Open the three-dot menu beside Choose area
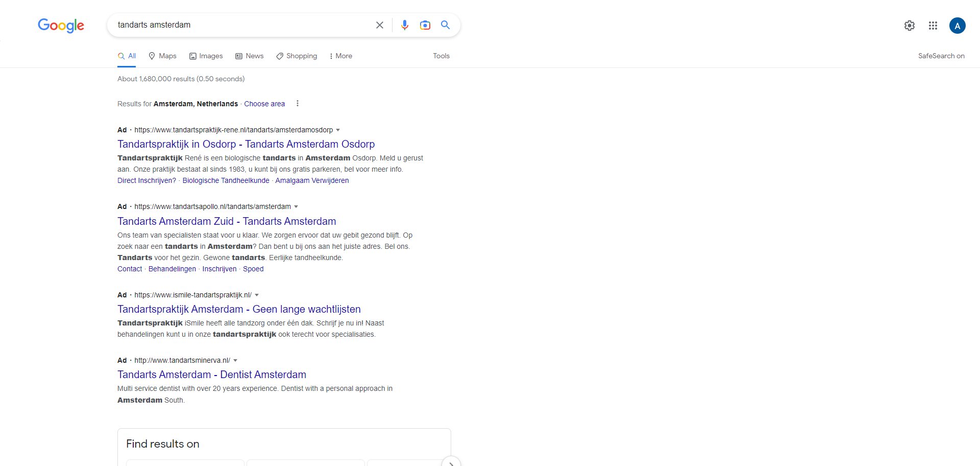This screenshot has height=466, width=980. (298, 104)
